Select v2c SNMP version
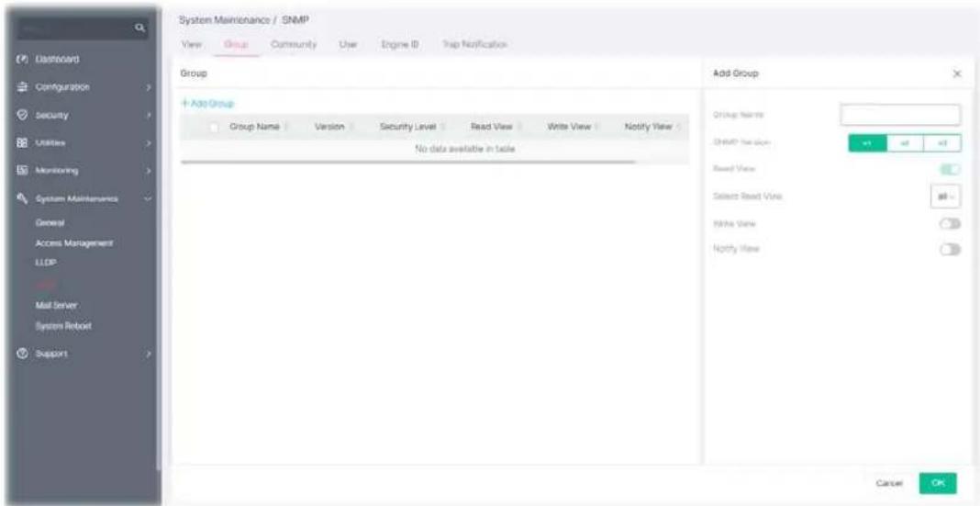 click(x=905, y=143)
